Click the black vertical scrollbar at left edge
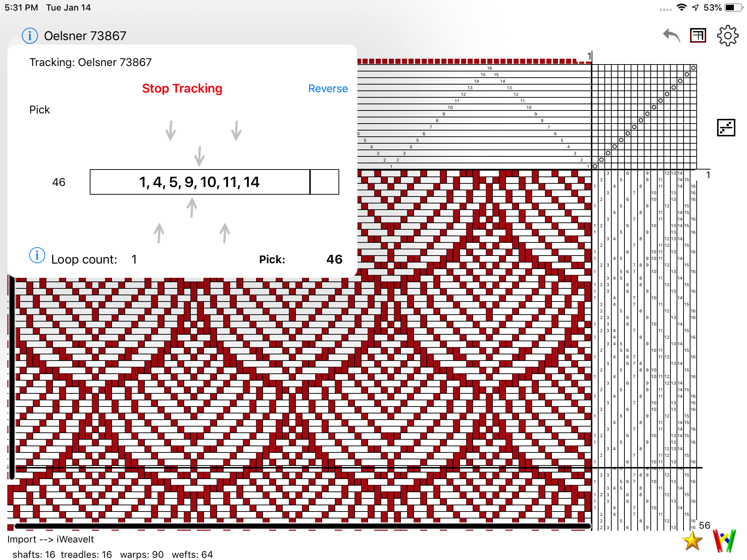 (12, 377)
